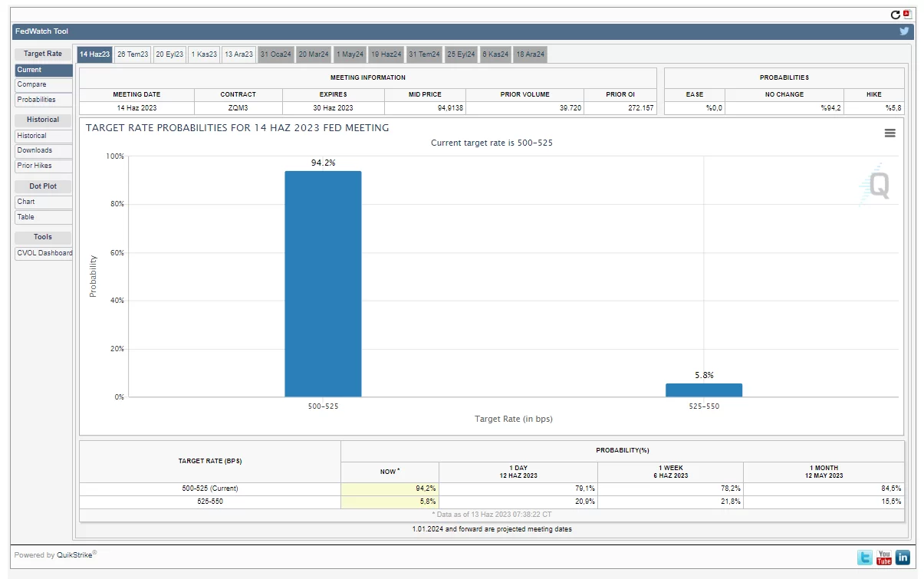Click the highlighted NOW value 5,8%

pos(390,502)
